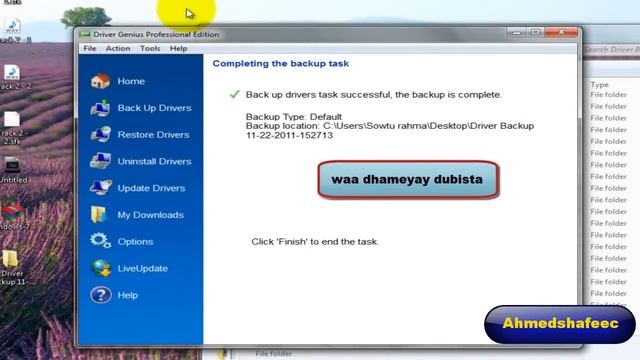Click the LiveUpdate globe icon
This screenshot has width=640, height=360.
pyautogui.click(x=101, y=268)
